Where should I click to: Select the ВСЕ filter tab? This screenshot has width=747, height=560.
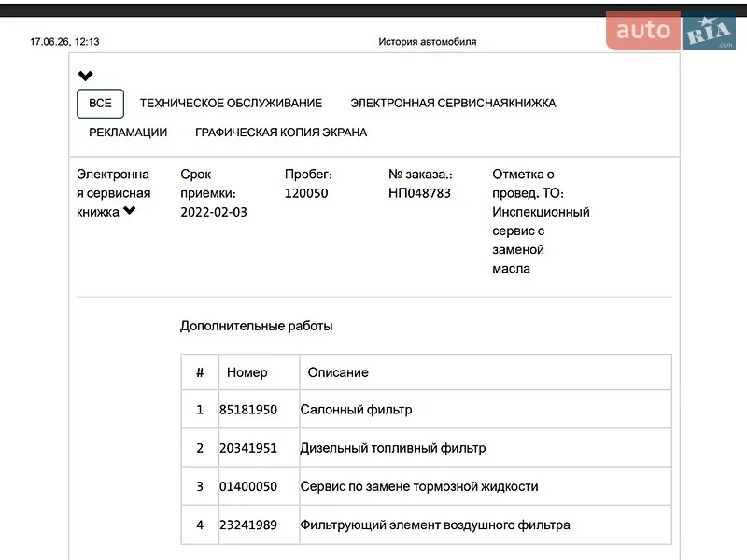100,104
